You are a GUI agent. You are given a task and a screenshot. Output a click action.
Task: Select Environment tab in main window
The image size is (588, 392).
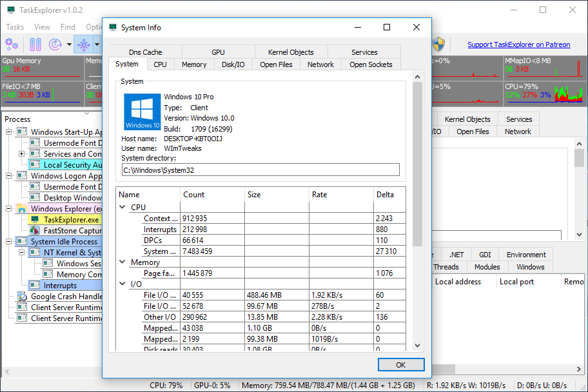tap(525, 255)
